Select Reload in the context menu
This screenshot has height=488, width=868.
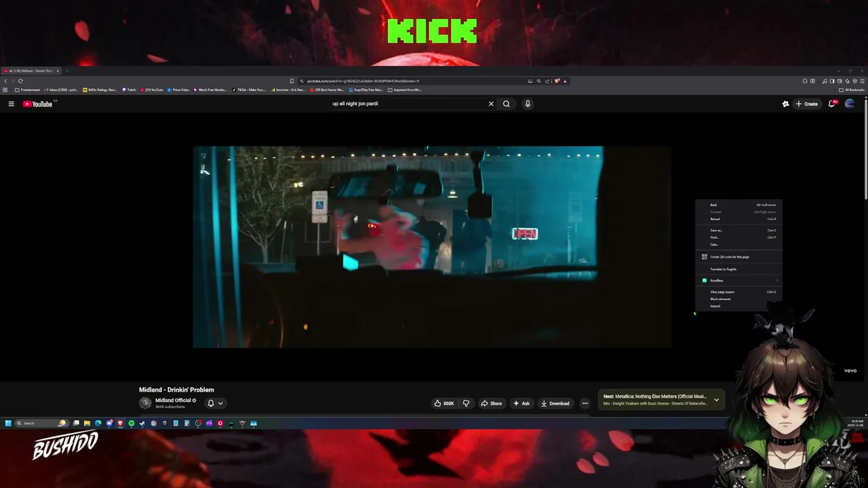coord(738,219)
